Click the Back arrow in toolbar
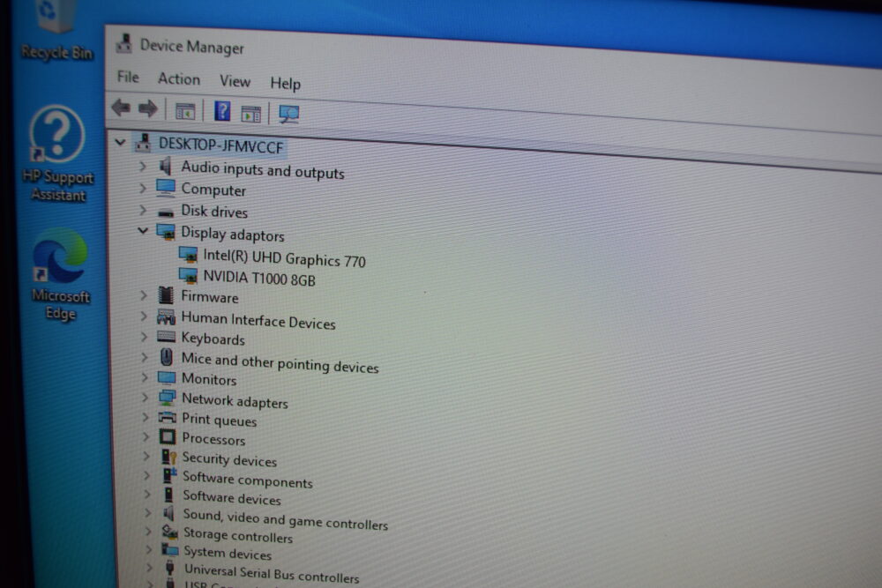Viewport: 882px width, 588px height. [x=121, y=107]
